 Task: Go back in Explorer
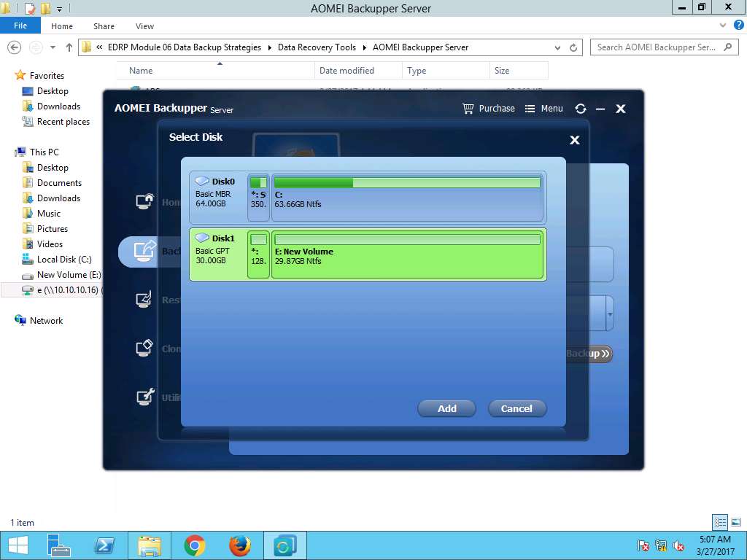[x=15, y=47]
